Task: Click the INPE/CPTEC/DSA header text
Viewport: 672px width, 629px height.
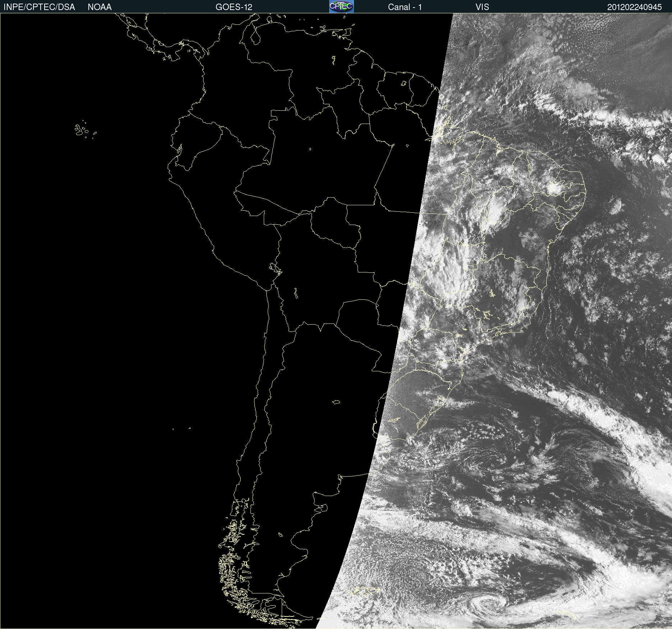Action: (39, 7)
